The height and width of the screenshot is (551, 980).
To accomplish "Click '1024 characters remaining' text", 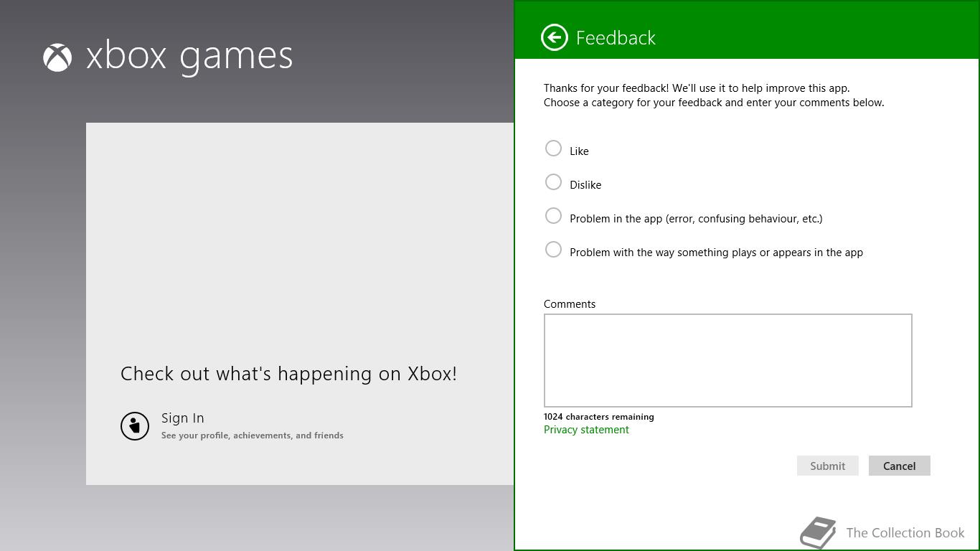I will tap(599, 417).
